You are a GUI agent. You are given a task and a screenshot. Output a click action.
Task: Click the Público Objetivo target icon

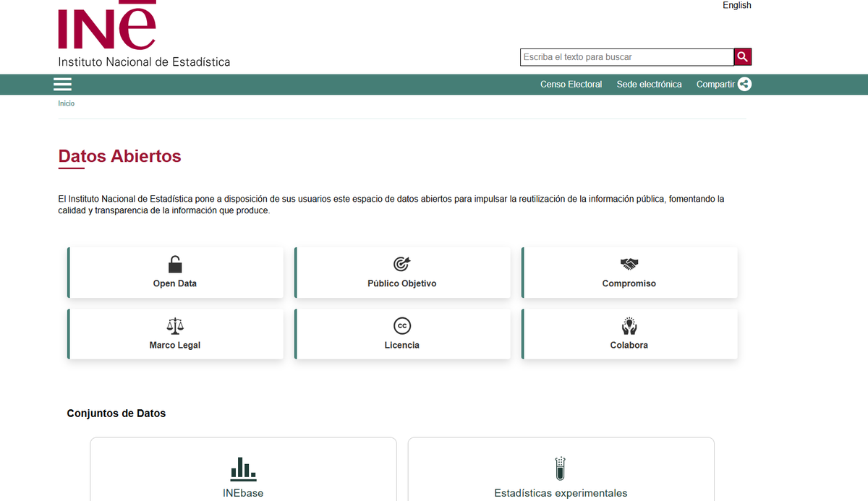pyautogui.click(x=401, y=264)
